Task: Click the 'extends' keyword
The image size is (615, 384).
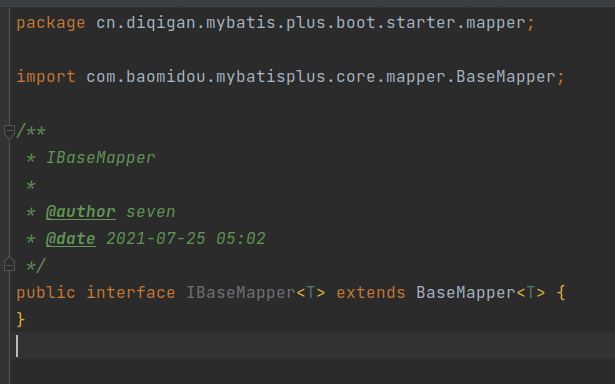Action: pyautogui.click(x=371, y=293)
